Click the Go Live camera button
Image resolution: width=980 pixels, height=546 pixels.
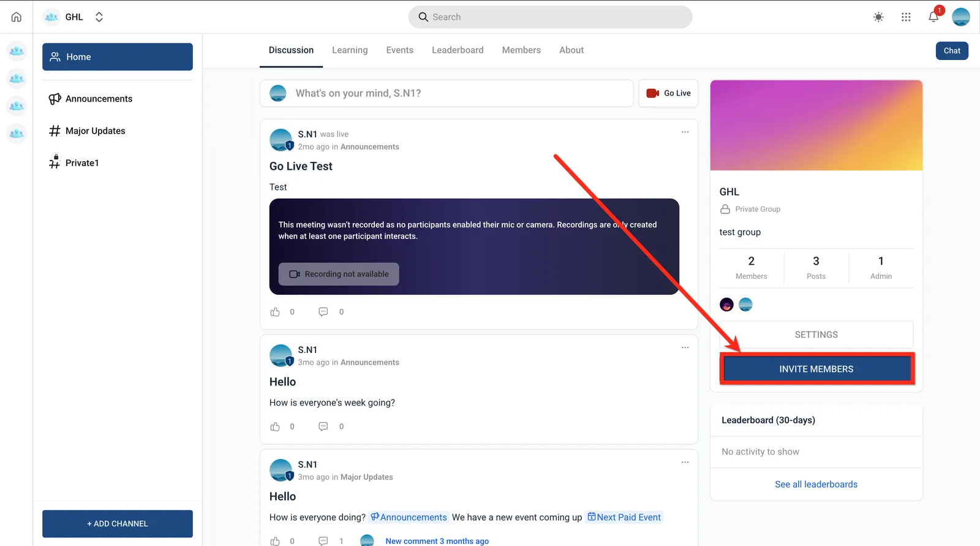pyautogui.click(x=668, y=93)
